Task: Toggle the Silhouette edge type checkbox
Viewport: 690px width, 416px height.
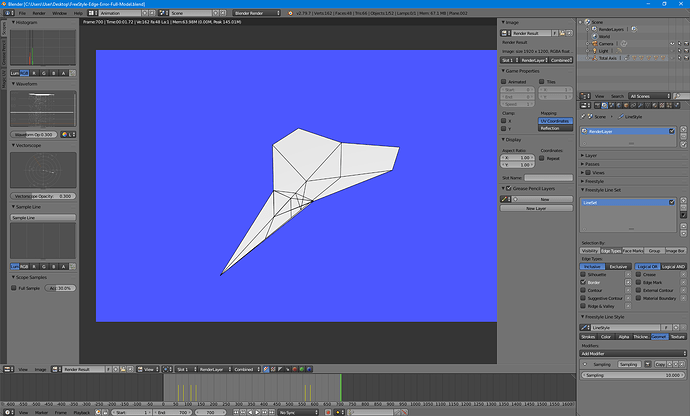Action: (x=583, y=274)
